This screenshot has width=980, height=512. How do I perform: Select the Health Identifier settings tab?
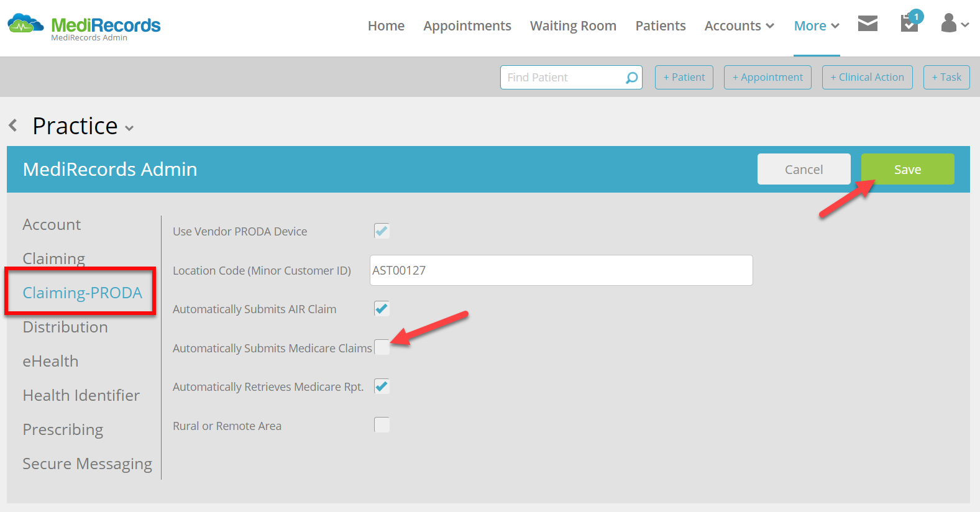click(81, 396)
